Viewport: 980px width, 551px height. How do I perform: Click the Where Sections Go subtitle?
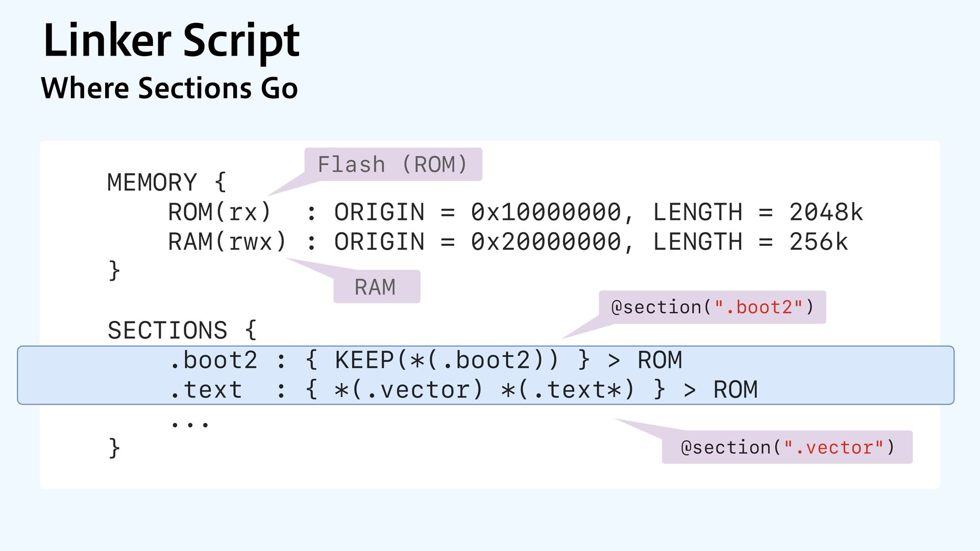click(x=169, y=88)
